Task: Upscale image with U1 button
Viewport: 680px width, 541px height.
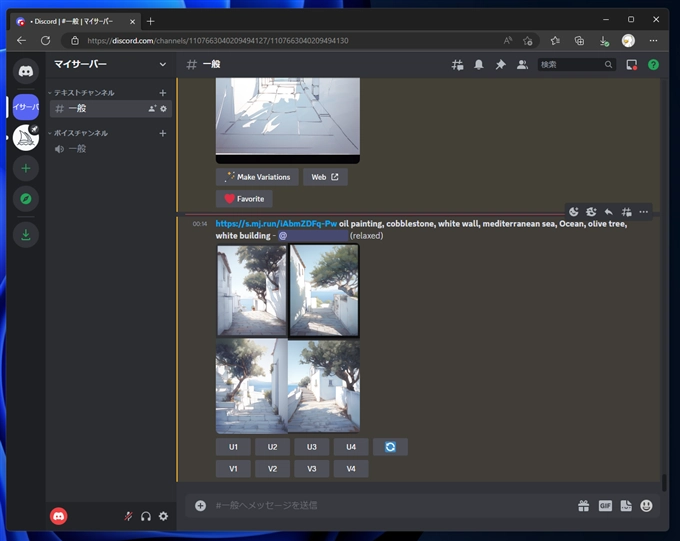Action: [x=233, y=447]
